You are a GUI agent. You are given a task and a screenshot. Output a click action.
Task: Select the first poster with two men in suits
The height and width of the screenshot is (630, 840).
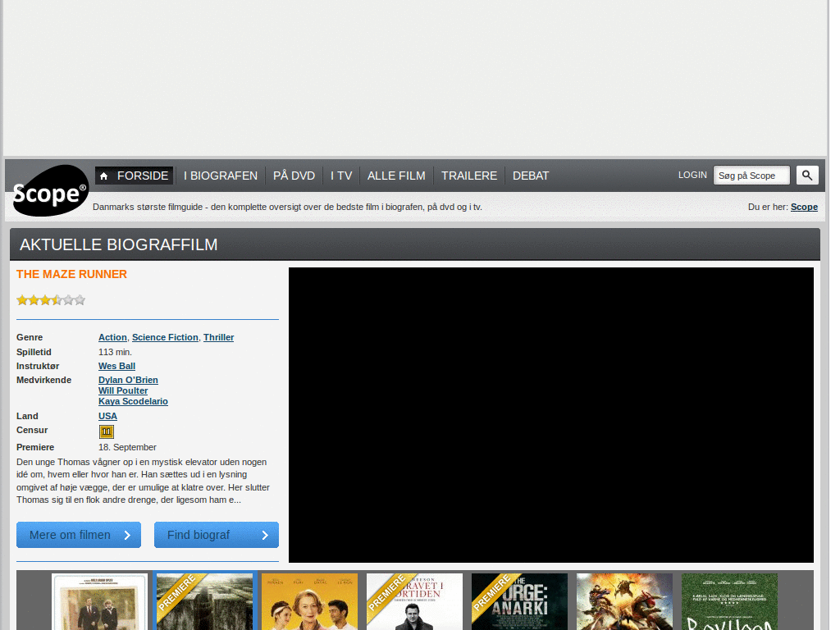tap(99, 601)
